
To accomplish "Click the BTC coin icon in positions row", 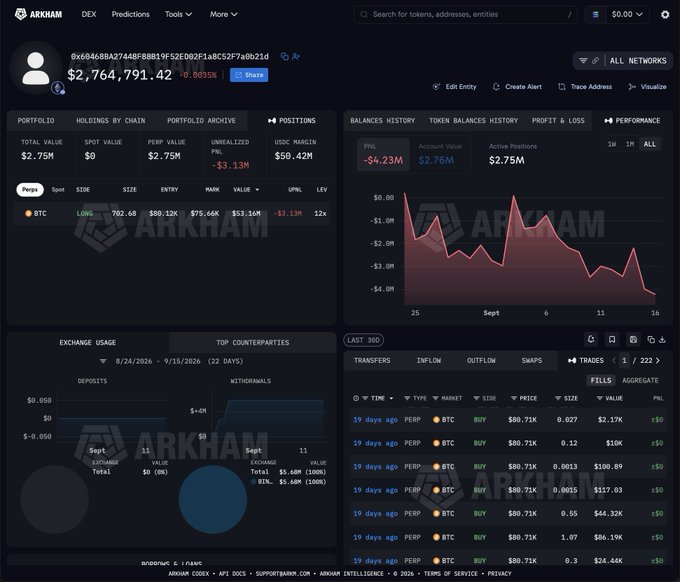I will pos(28,213).
